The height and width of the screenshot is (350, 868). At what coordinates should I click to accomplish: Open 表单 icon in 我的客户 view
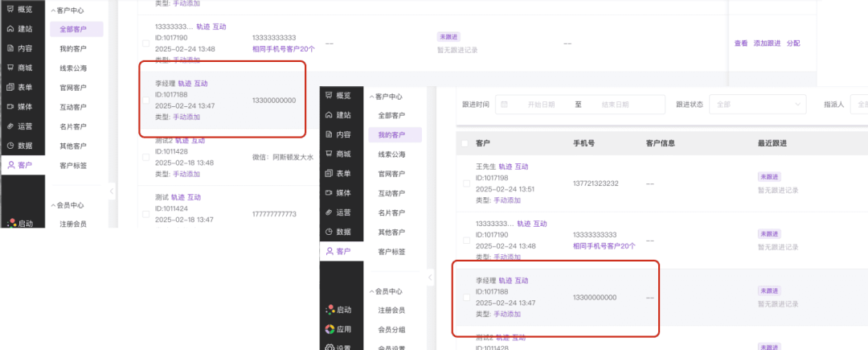pos(330,173)
